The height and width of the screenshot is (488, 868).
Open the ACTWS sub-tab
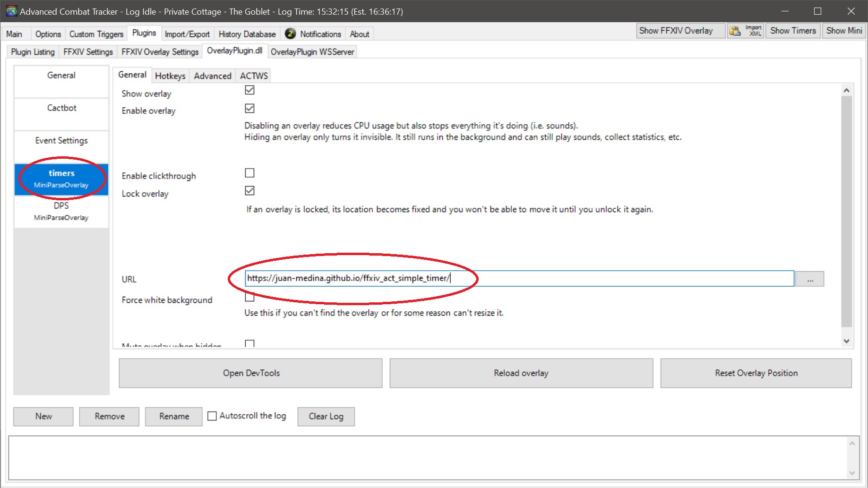[x=254, y=76]
